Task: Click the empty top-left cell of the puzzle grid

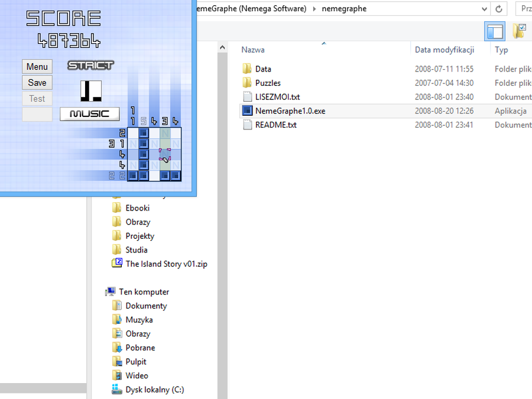Action: coord(133,133)
